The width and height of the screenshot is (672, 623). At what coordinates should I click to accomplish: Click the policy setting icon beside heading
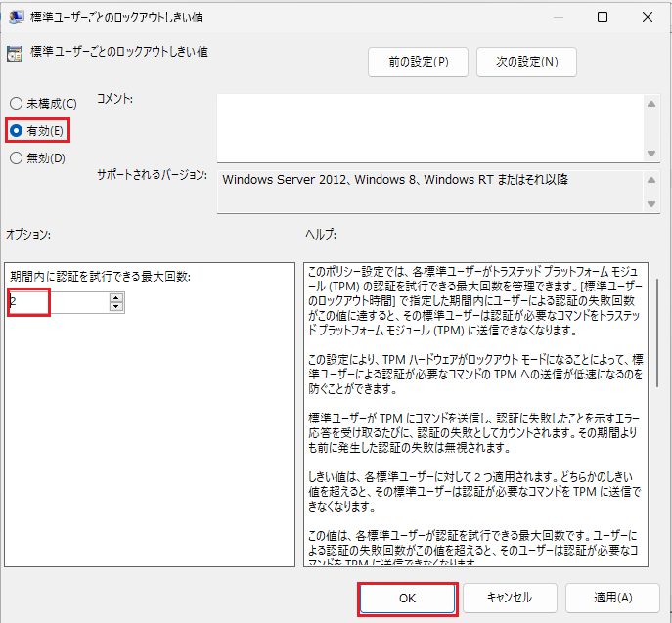(x=15, y=54)
